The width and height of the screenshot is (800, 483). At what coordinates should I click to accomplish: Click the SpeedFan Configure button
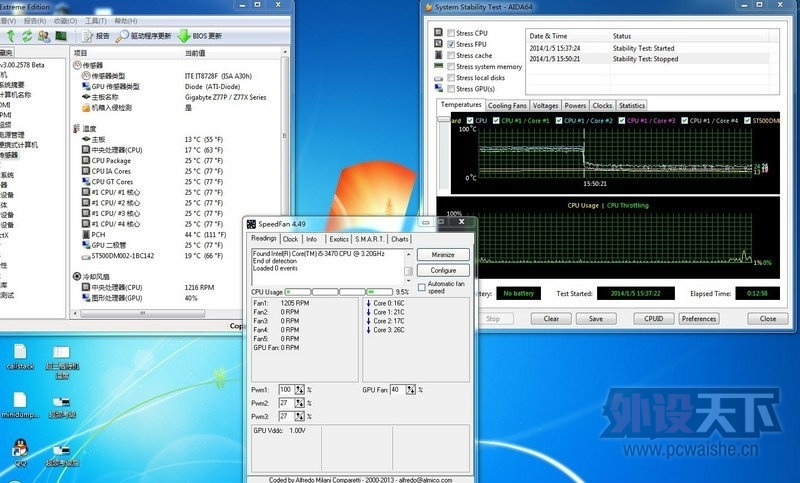(443, 270)
